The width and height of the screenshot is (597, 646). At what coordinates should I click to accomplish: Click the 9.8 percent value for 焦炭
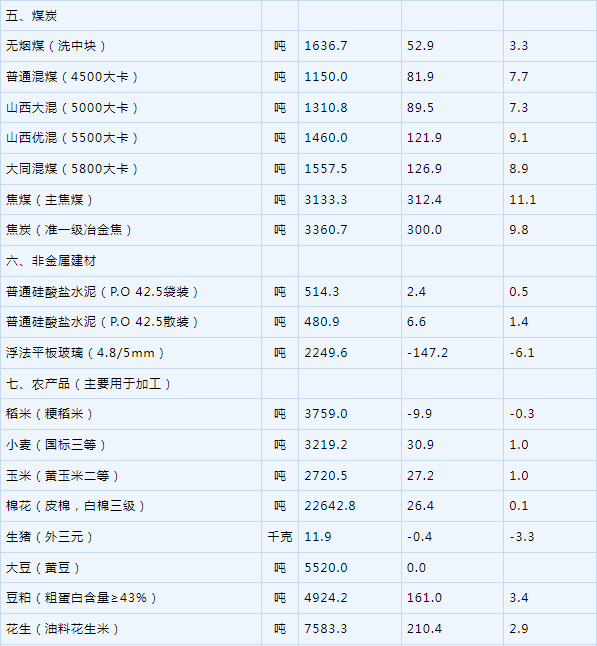click(x=519, y=230)
